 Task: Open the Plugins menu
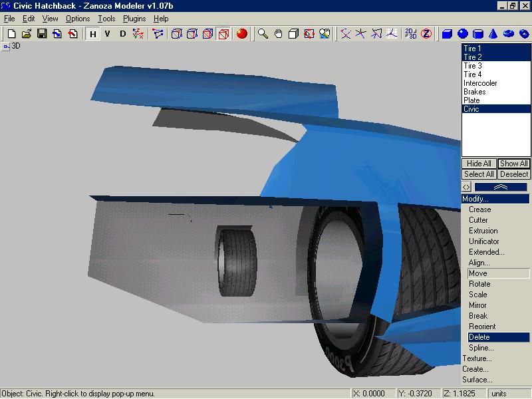[134, 19]
